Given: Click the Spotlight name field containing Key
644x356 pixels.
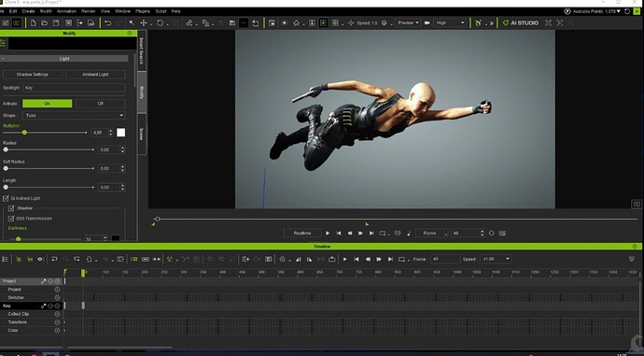Looking at the screenshot, I should point(74,88).
